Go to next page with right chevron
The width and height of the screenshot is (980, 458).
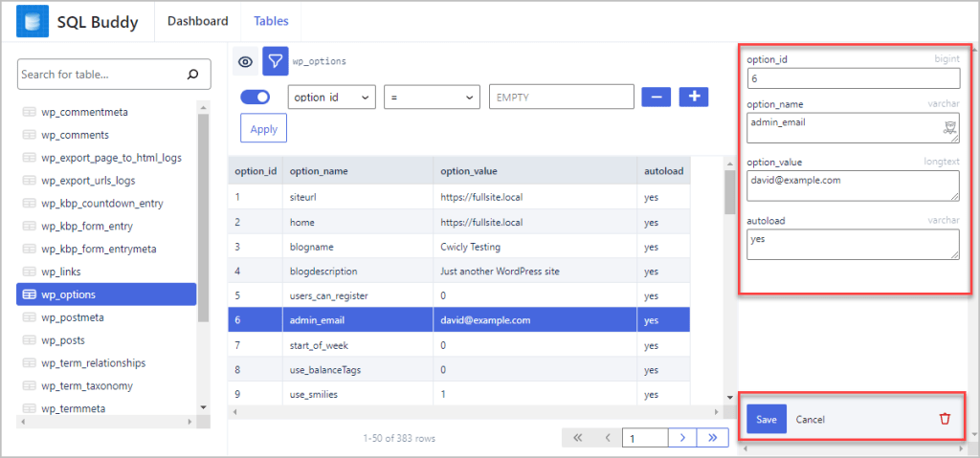[682, 438]
